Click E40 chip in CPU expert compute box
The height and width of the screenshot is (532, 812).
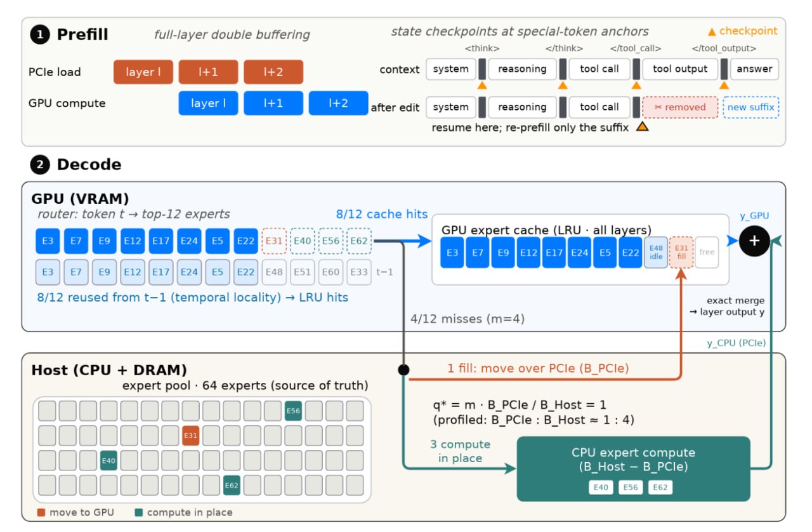(600, 488)
